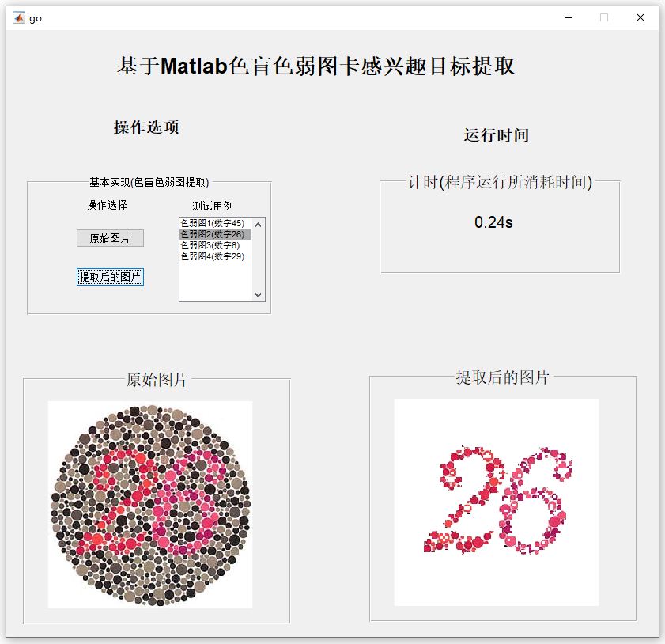Click the listbox scroll up arrow
Image resolution: width=665 pixels, height=644 pixels.
coord(259,225)
